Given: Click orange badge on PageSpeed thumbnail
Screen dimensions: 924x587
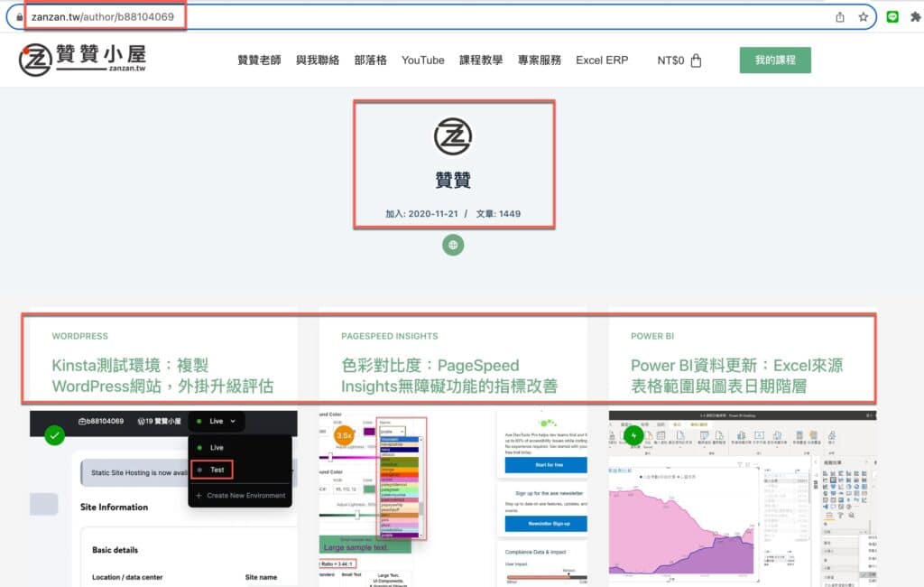Looking at the screenshot, I should 344,435.
